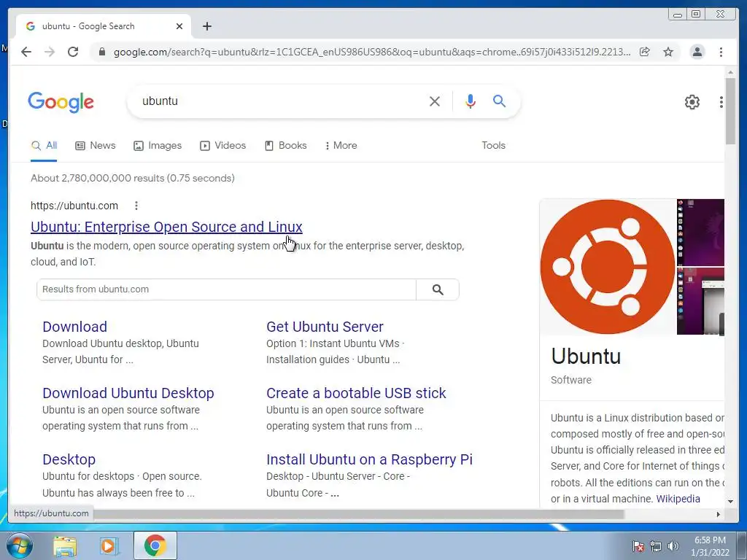Open the Ubuntu: Enterprise Open Source and Linux link

(166, 227)
